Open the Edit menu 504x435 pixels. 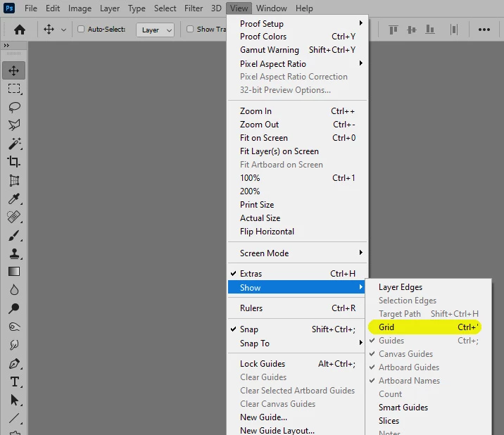click(x=53, y=8)
